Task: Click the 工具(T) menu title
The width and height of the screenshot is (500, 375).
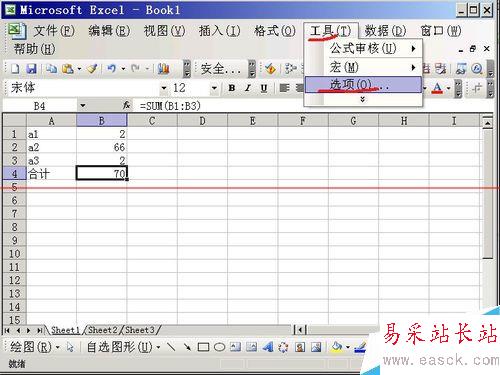Action: (x=330, y=31)
